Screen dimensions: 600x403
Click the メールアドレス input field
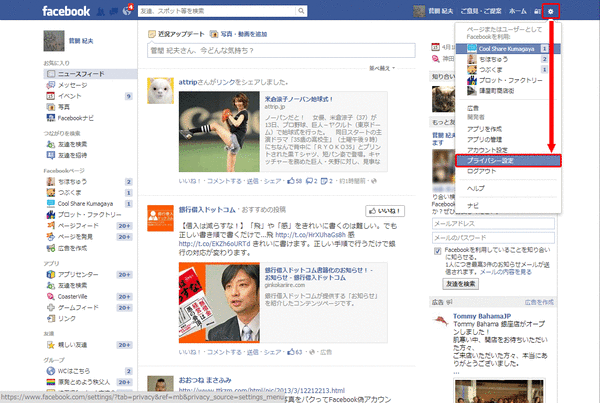pos(493,224)
